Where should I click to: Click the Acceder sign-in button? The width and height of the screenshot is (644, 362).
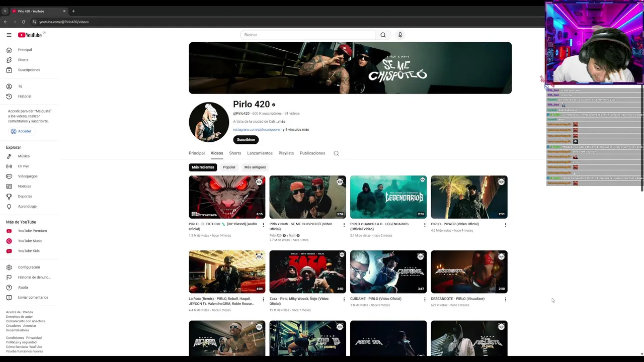coord(21,131)
